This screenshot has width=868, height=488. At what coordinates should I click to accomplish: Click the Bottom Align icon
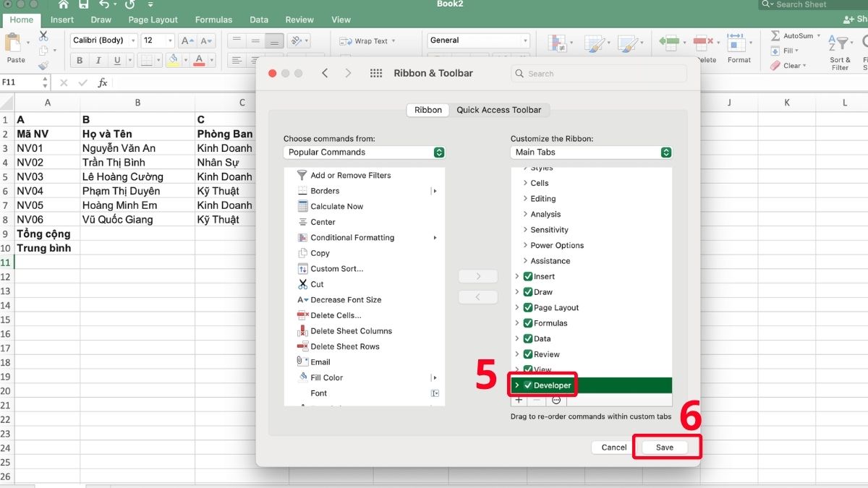[x=273, y=40]
